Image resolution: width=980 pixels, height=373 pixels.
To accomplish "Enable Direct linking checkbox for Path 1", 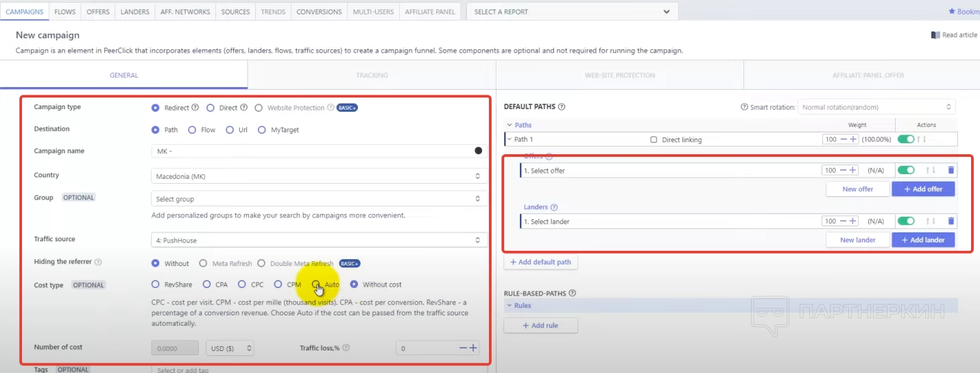I will [654, 139].
